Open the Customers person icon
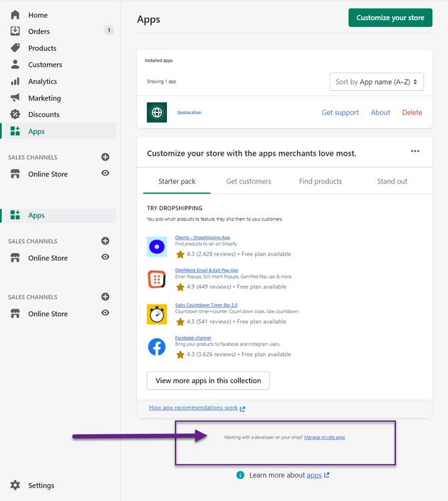The height and width of the screenshot is (501, 448). [x=15, y=64]
